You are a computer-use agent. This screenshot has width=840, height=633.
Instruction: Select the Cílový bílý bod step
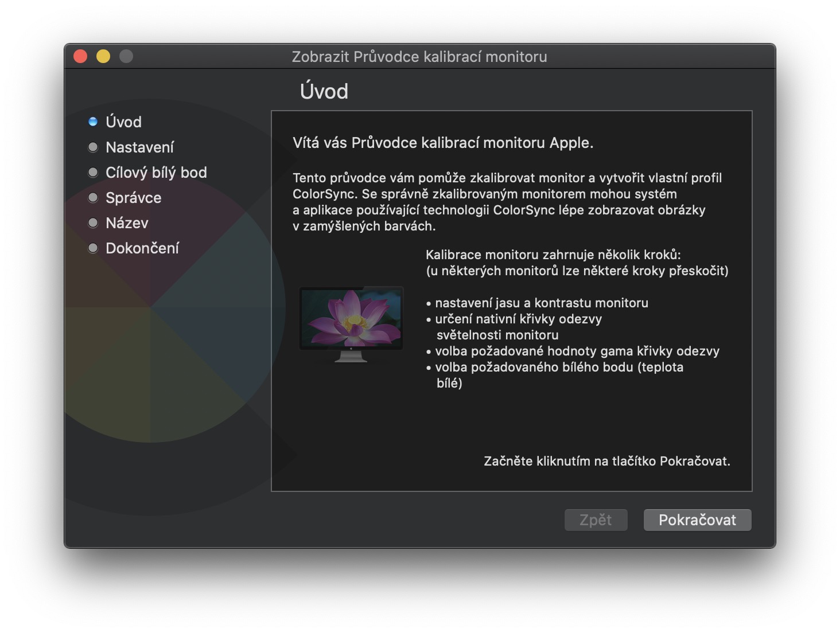click(x=156, y=173)
